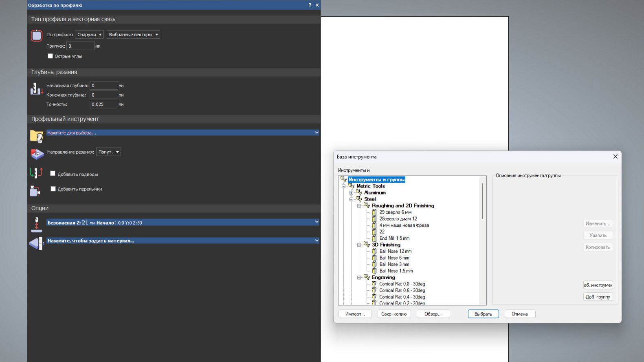Click the Steel group icon
Image resolution: width=644 pixels, height=362 pixels.
[359, 199]
